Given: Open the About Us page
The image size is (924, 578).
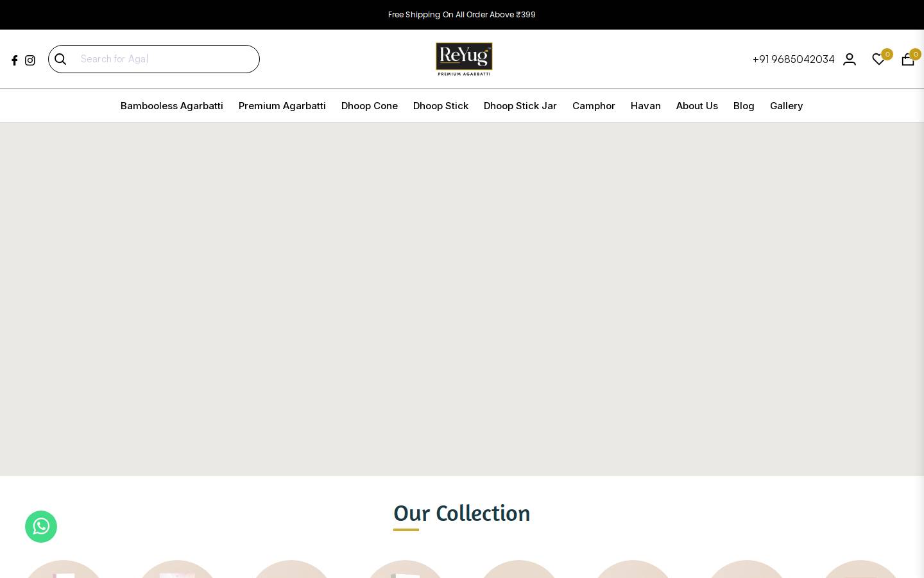Looking at the screenshot, I should point(697,105).
